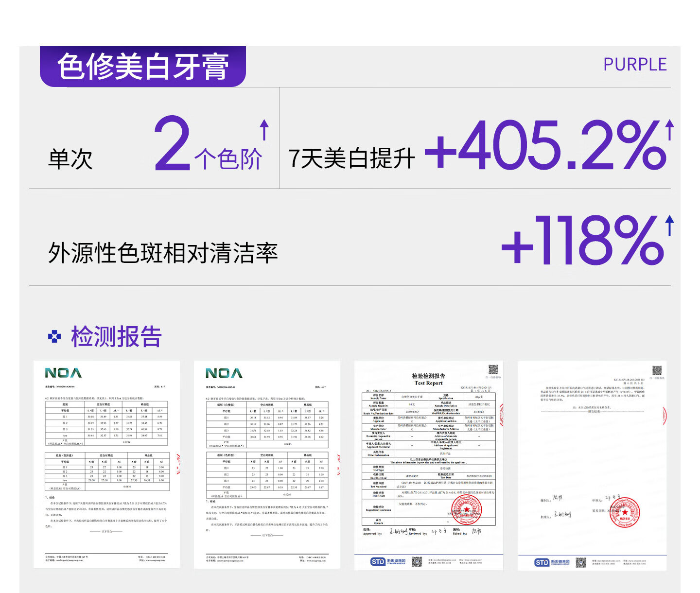The width and height of the screenshot is (700, 593).
Task: Click the 单次 text
Action: click(x=70, y=159)
